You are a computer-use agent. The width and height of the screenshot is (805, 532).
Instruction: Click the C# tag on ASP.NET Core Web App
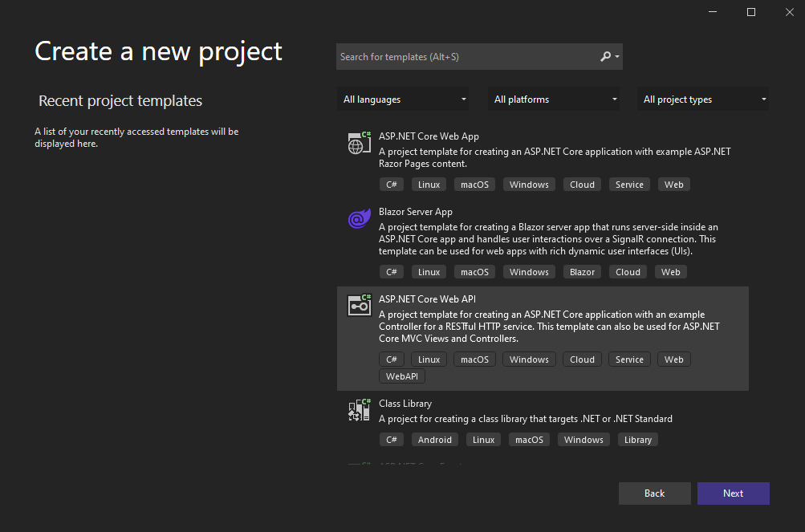391,185
